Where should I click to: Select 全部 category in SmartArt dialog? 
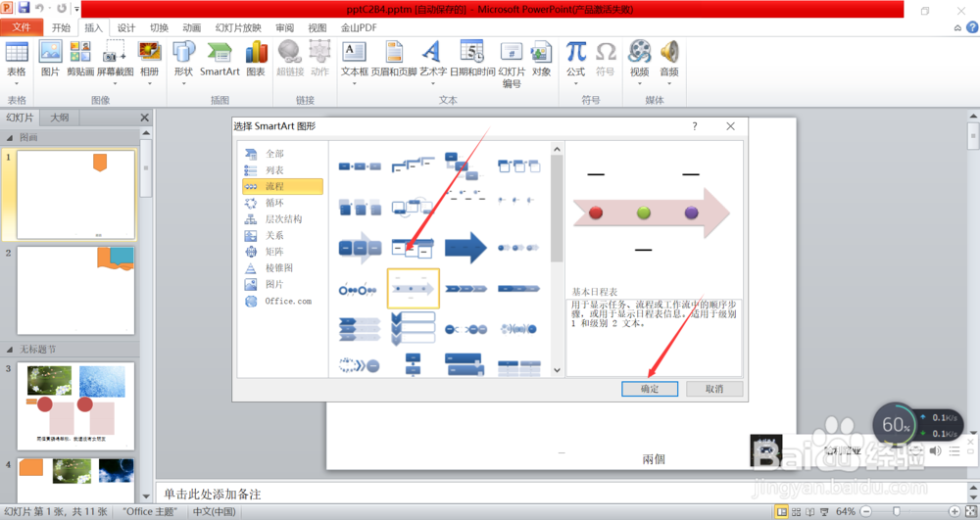click(282, 154)
